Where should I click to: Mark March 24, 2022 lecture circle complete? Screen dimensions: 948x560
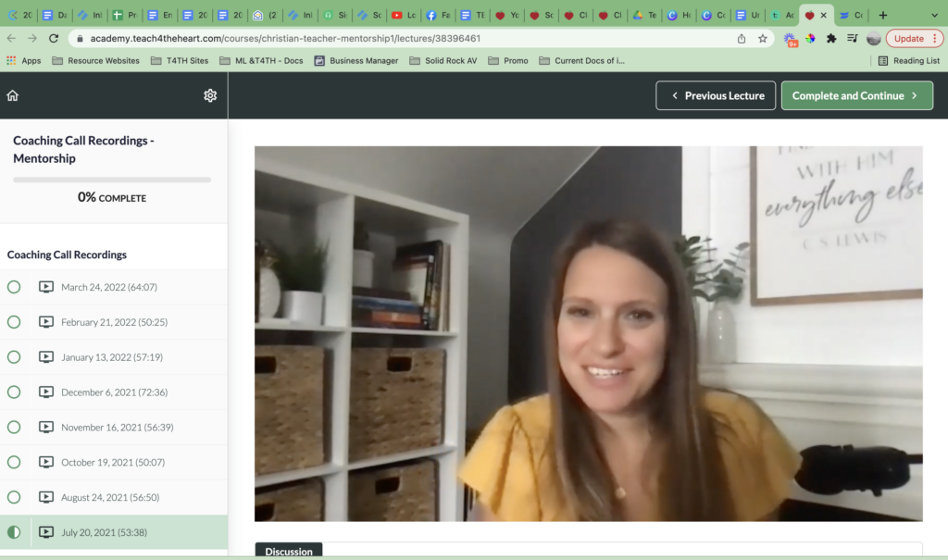point(14,287)
